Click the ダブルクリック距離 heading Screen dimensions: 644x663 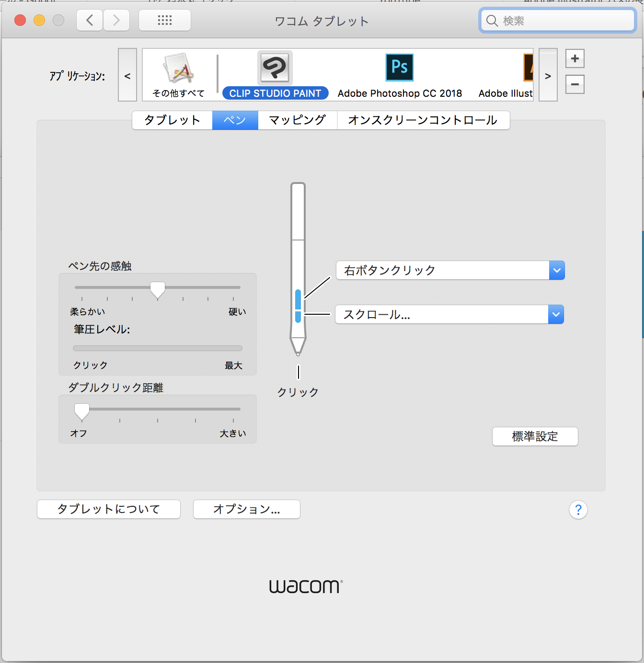[x=116, y=388]
